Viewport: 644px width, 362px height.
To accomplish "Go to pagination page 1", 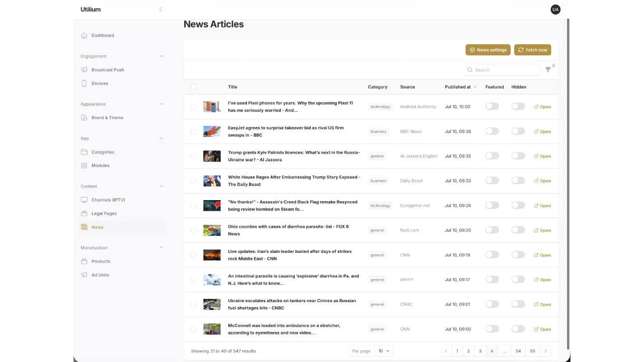I will tap(457, 351).
